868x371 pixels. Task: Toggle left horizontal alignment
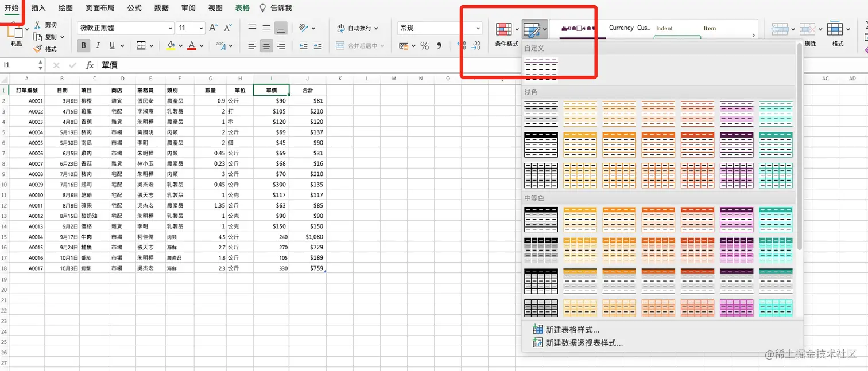253,46
